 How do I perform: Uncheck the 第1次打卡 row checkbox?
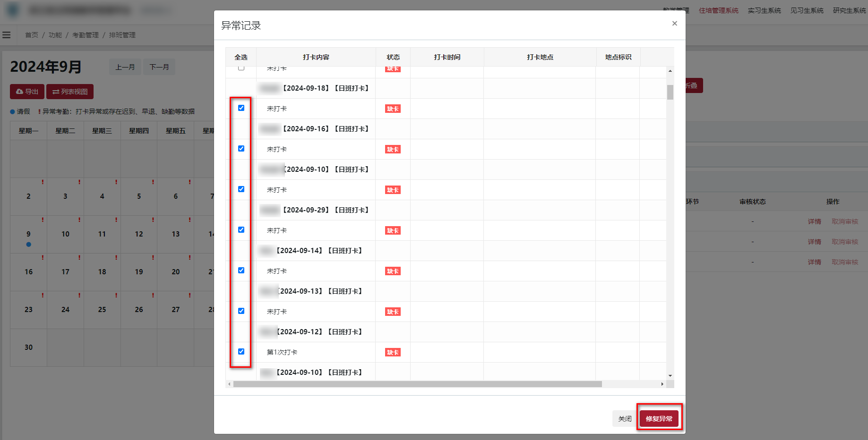click(x=241, y=352)
